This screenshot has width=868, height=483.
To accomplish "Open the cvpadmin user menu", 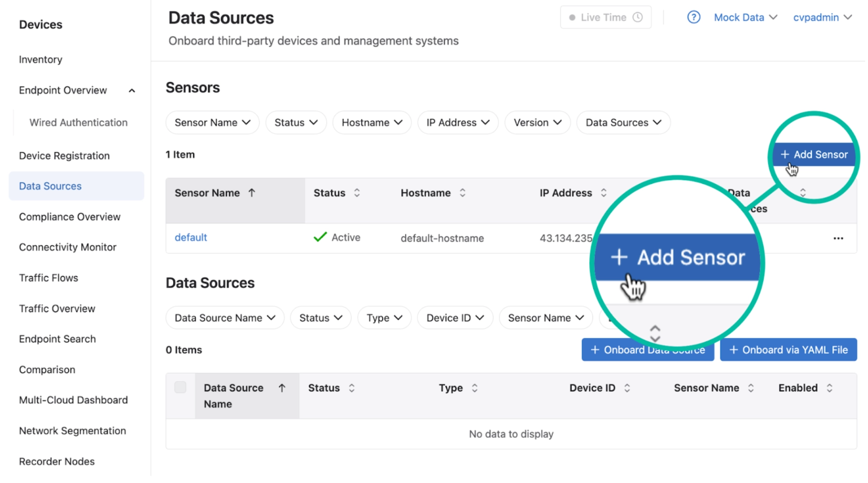I will tap(822, 17).
